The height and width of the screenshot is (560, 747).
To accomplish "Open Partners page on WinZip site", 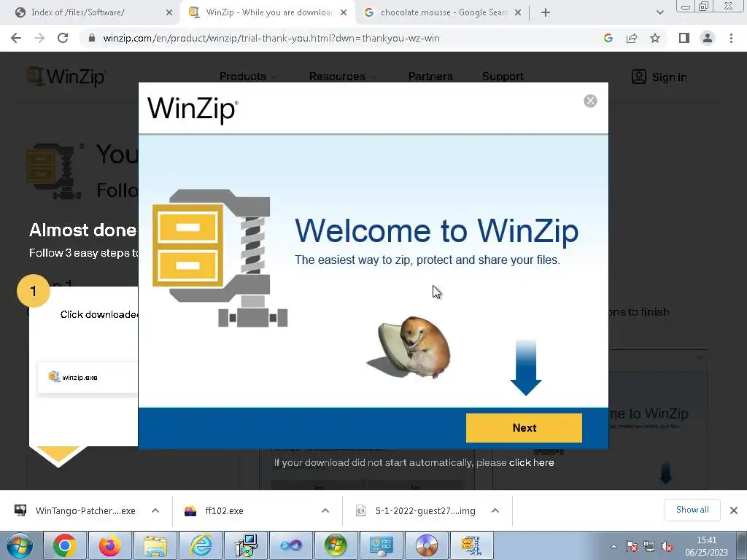I will click(x=430, y=76).
